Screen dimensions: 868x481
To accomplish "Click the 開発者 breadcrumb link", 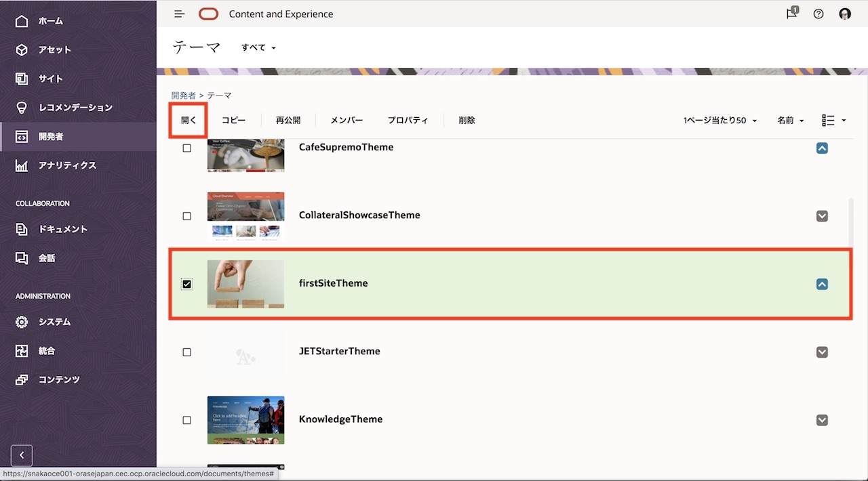I will 183,96.
